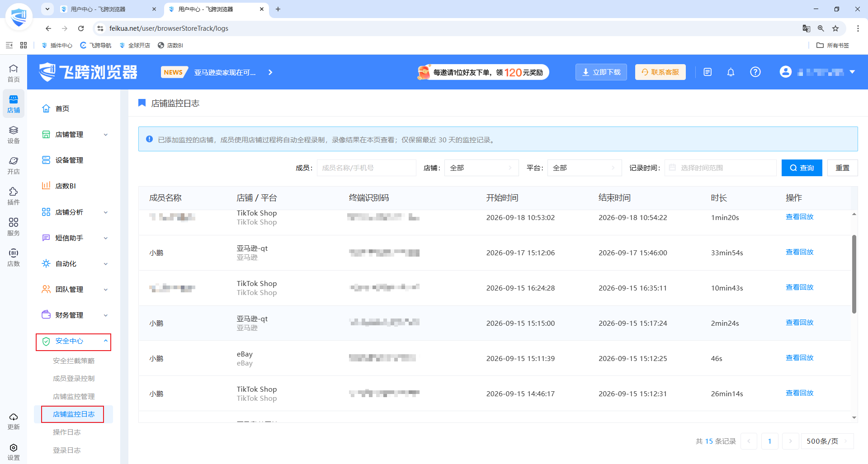
Task: Open a new browser tab
Action: click(x=278, y=9)
